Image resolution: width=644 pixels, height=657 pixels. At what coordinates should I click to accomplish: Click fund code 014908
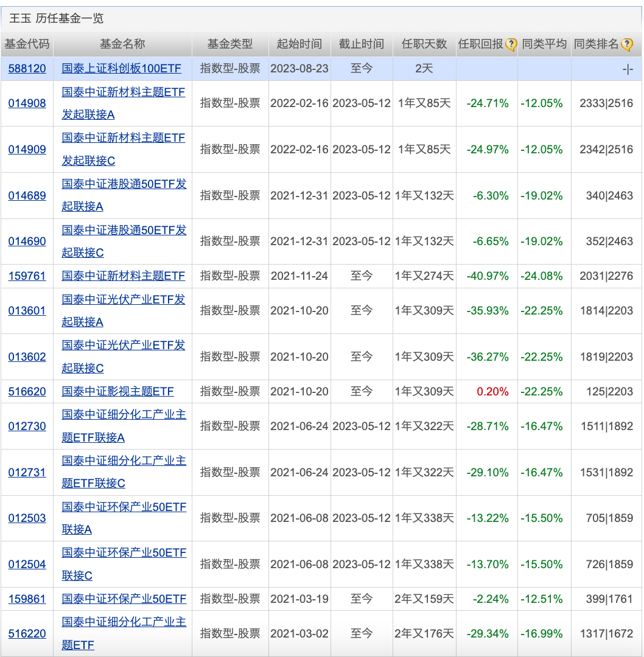click(x=27, y=103)
